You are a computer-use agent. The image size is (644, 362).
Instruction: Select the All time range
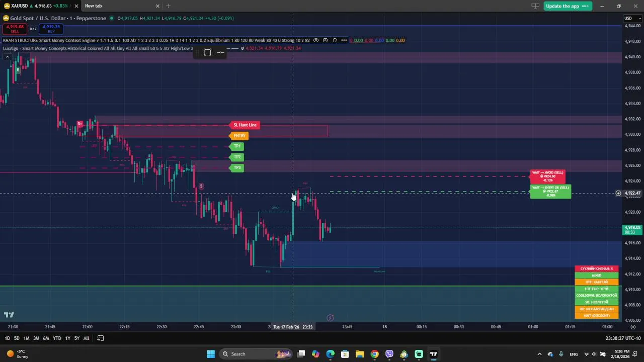86,338
